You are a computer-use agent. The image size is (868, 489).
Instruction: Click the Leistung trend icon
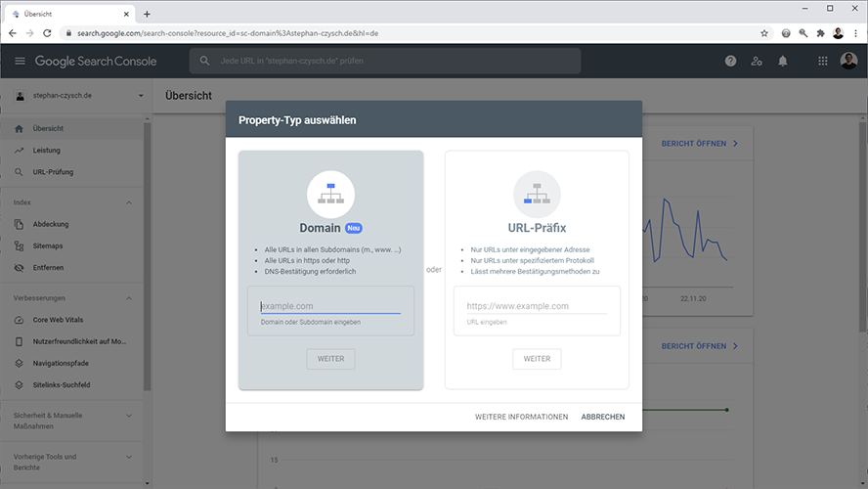pos(19,150)
